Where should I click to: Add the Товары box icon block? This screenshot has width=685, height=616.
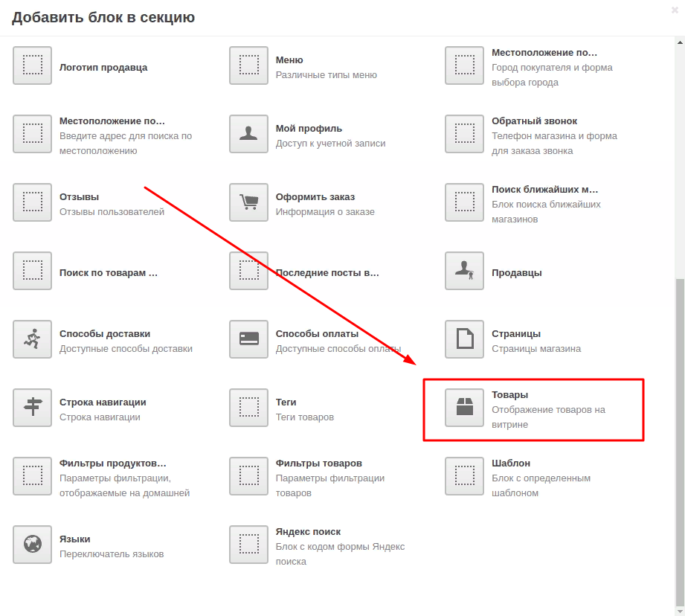click(x=464, y=408)
